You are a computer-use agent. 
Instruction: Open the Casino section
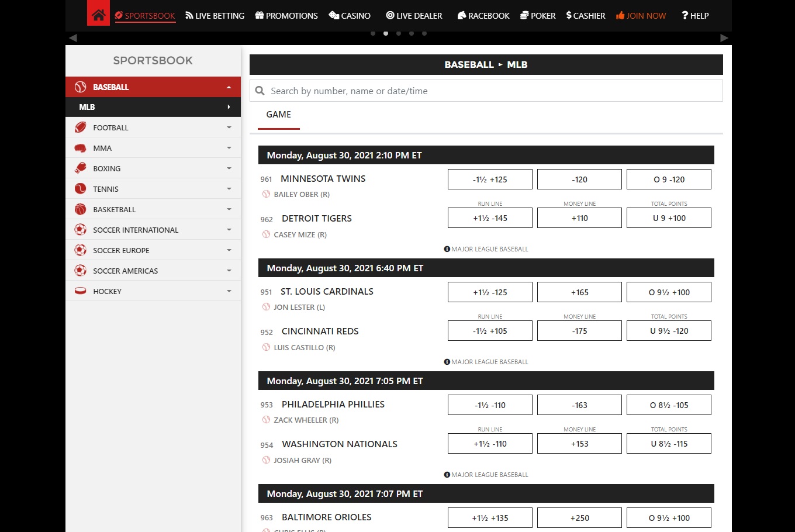[x=350, y=16]
